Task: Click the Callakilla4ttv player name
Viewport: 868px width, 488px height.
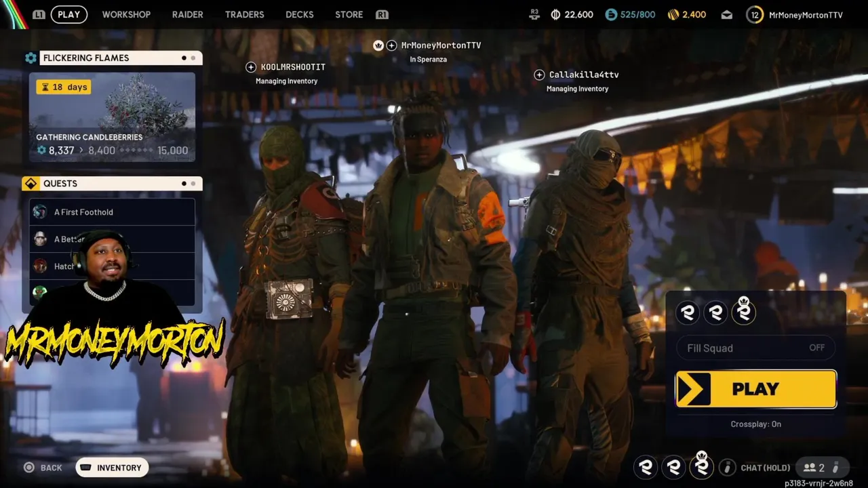Action: 584,75
